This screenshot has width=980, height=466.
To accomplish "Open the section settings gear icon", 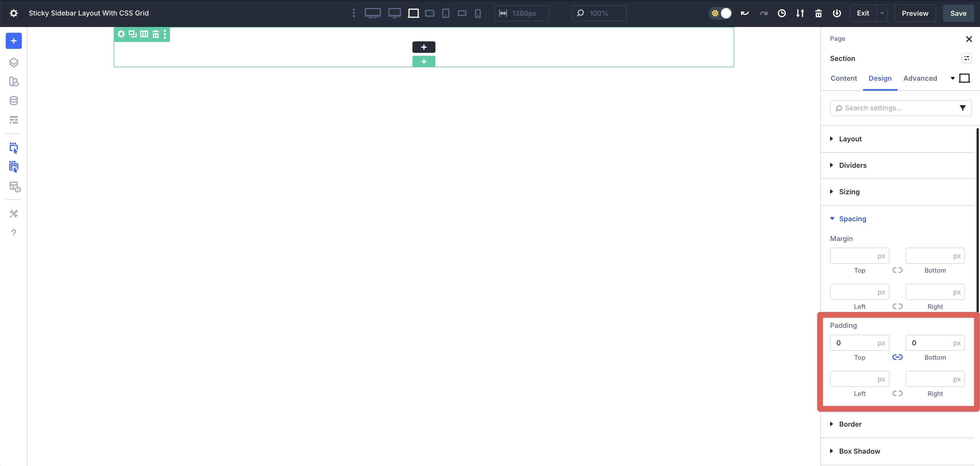I will coord(121,34).
